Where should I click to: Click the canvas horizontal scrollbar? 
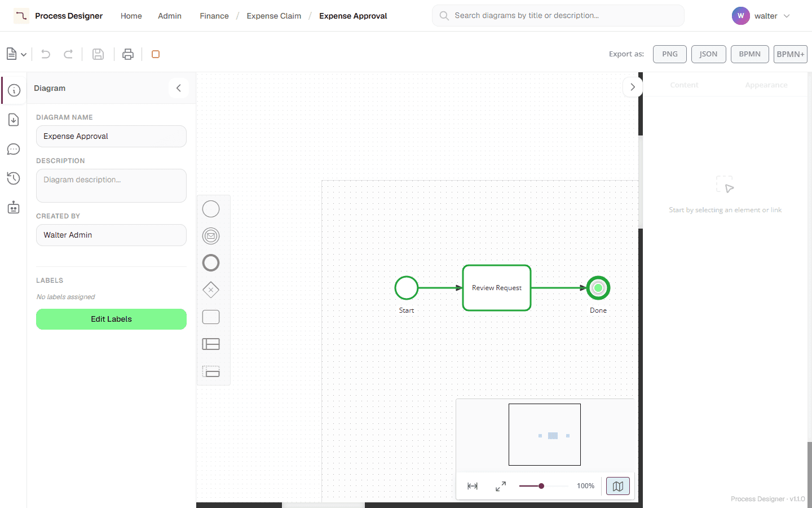coord(323,505)
